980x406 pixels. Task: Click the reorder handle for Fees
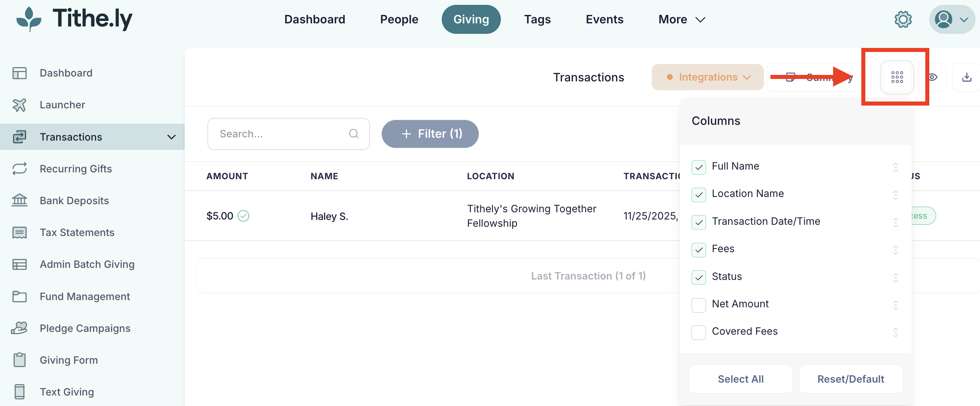point(896,250)
